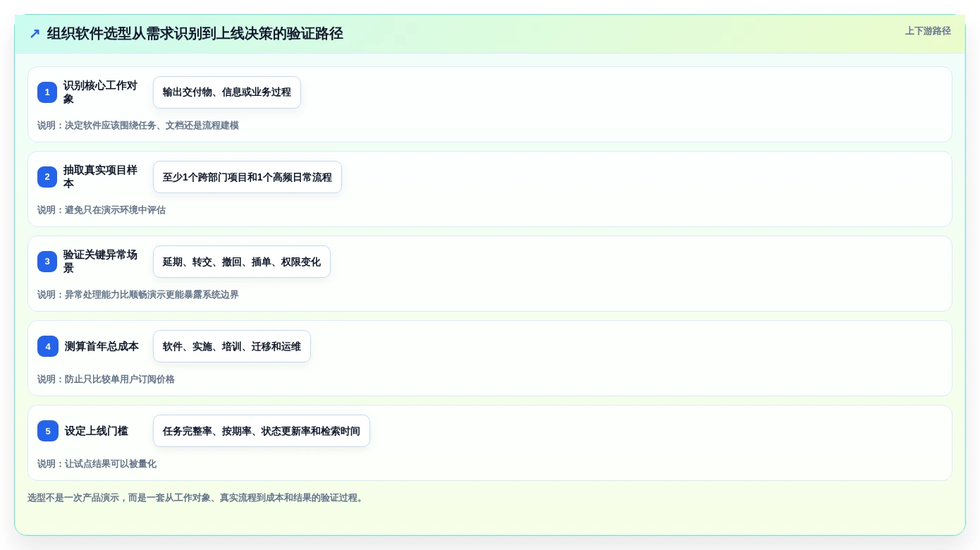This screenshot has height=550, width=980.
Task: Select the 延期、转交、撤回、插单、权限变化 chip
Action: pos(242,262)
